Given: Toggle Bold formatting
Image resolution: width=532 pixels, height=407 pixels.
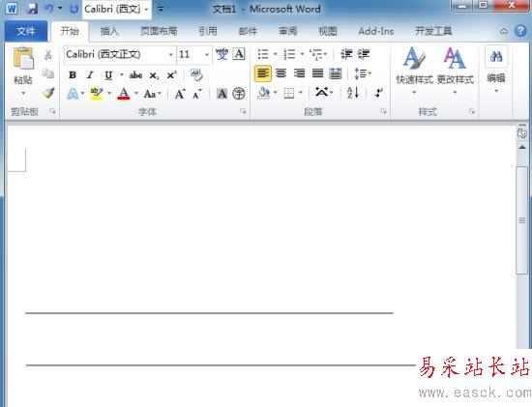Looking at the screenshot, I should (73, 74).
